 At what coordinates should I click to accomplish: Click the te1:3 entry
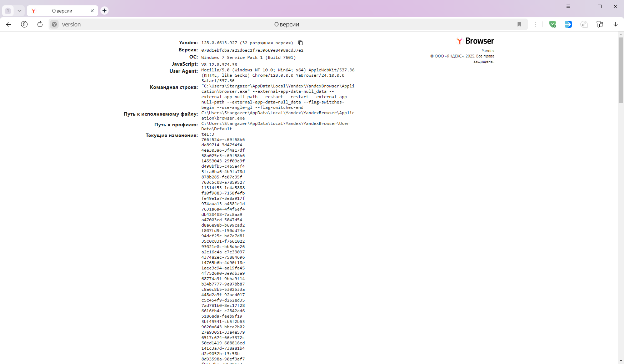(x=208, y=134)
